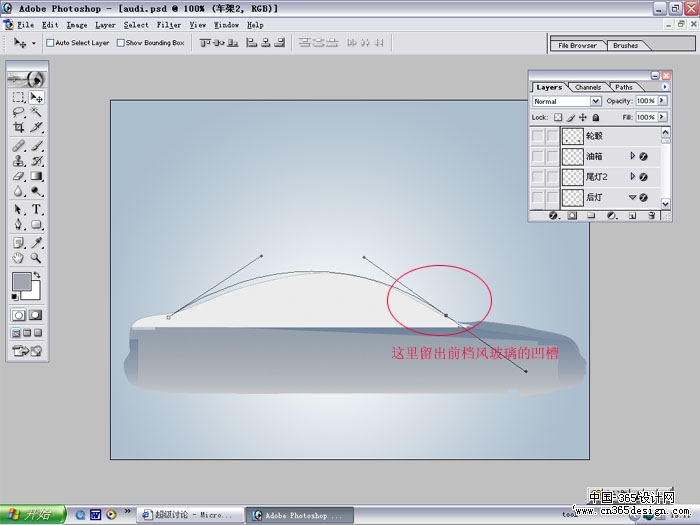Viewport: 700px width, 525px height.
Task: Open the File Browser palette tab
Action: 577,46
